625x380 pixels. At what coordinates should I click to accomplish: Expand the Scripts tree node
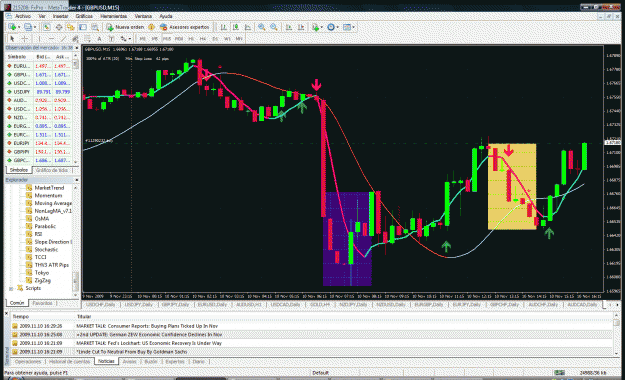coord(11,288)
